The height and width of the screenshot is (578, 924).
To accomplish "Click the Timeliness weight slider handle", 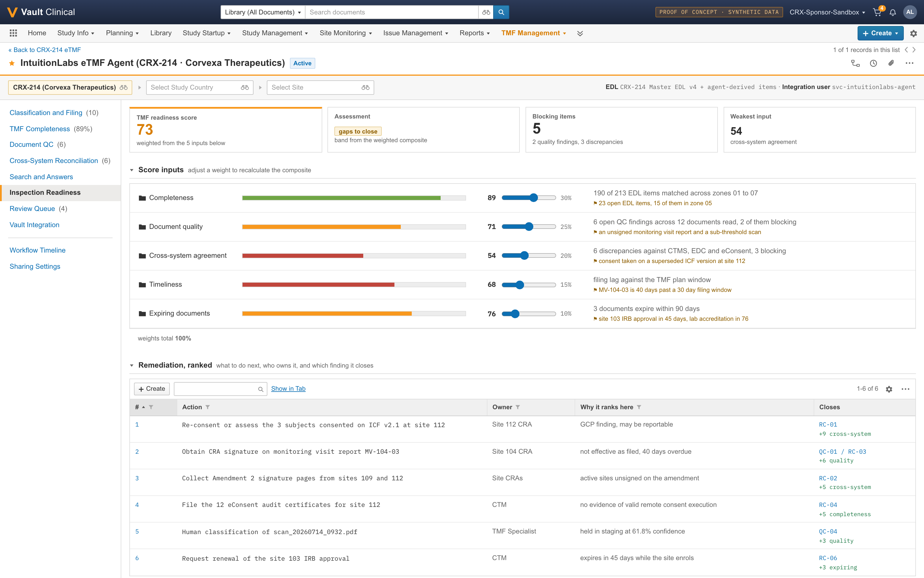I will [520, 285].
